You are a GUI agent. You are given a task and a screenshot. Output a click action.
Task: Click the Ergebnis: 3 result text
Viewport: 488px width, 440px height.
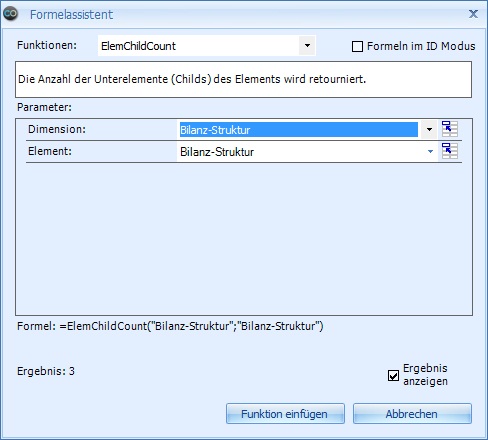click(46, 371)
